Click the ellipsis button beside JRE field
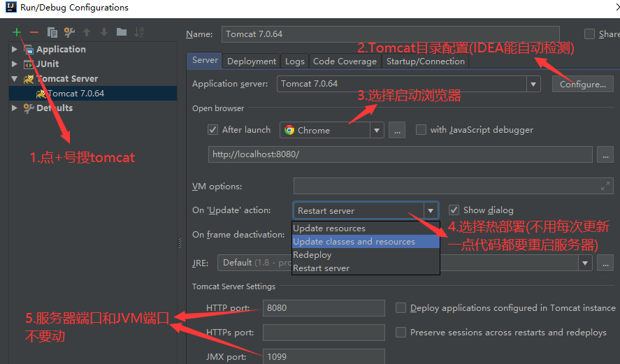This screenshot has width=620, height=364. click(x=605, y=263)
